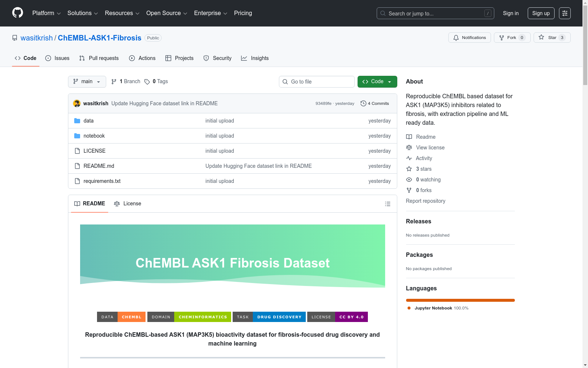Click the CHEMBL data badge
This screenshot has height=368, width=588.
(x=121, y=317)
